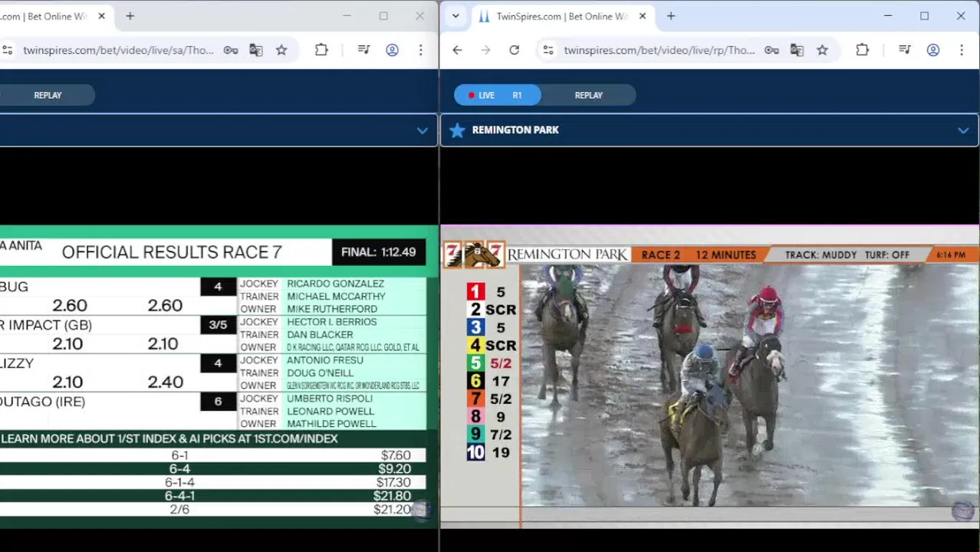Minimize the right browser window
The image size is (980, 552).
click(x=888, y=16)
